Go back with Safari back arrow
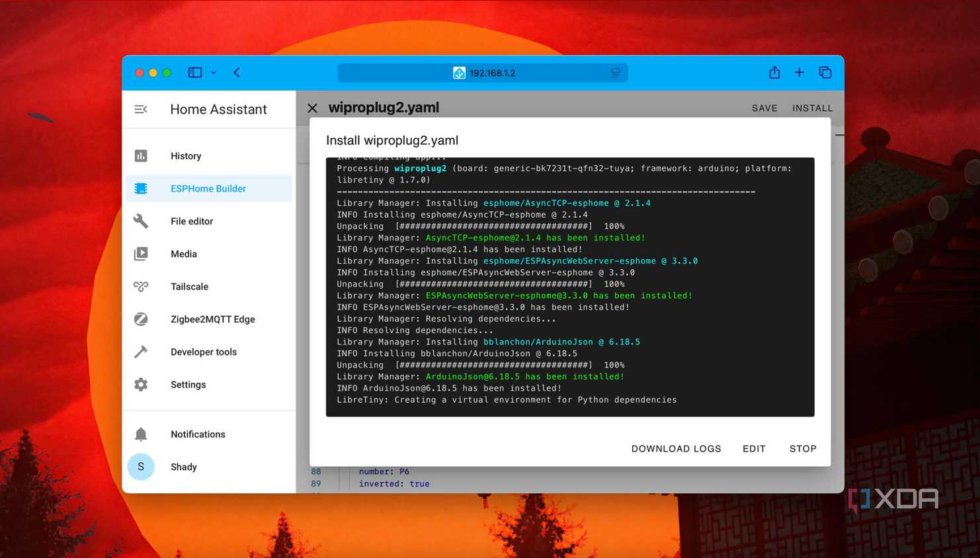 (237, 73)
